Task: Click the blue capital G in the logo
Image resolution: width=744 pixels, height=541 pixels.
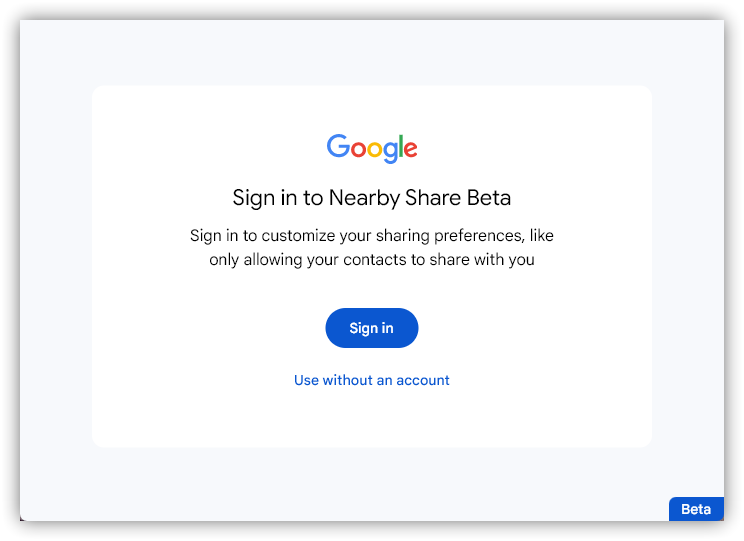Action: point(338,147)
